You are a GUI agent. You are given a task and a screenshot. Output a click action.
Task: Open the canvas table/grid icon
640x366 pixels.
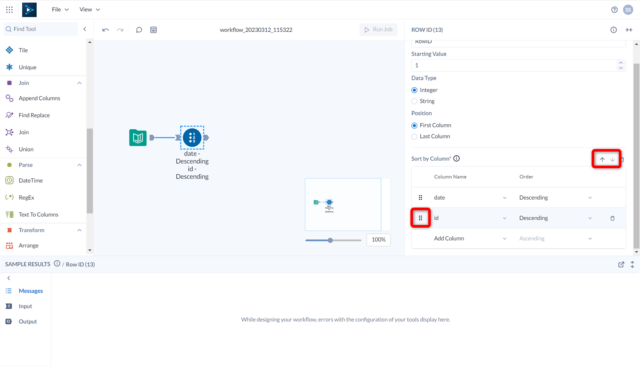click(153, 30)
